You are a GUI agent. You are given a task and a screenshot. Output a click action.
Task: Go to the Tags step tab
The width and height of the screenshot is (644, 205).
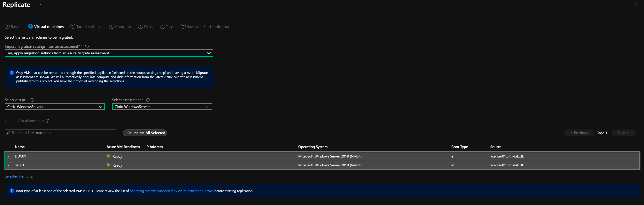coord(167,27)
